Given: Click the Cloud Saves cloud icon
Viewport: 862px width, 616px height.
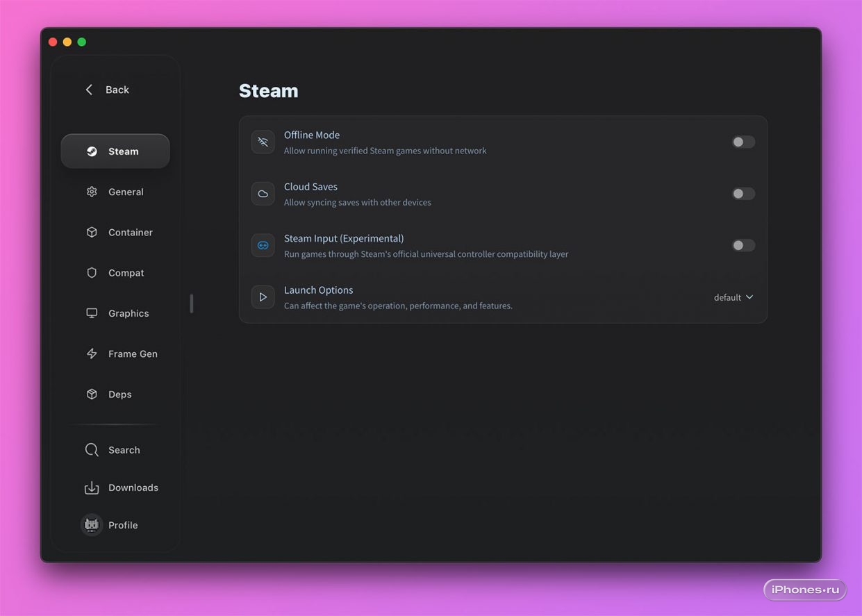Looking at the screenshot, I should click(263, 194).
